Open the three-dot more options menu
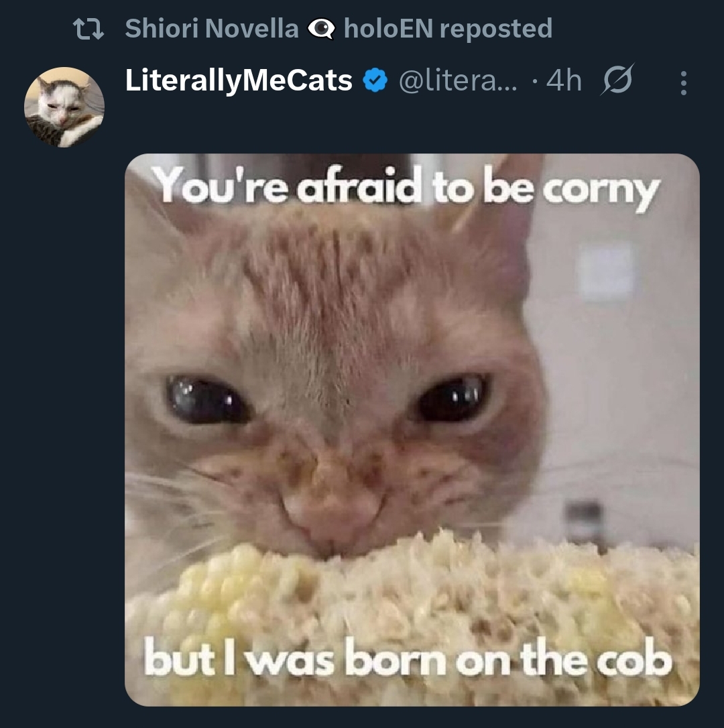 point(683,83)
